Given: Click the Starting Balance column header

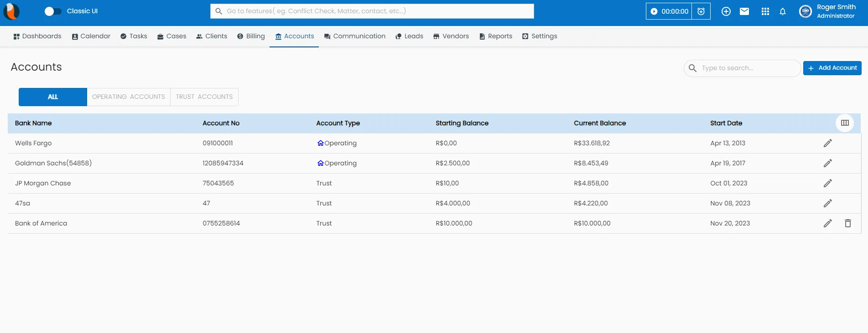Looking at the screenshot, I should click(462, 123).
